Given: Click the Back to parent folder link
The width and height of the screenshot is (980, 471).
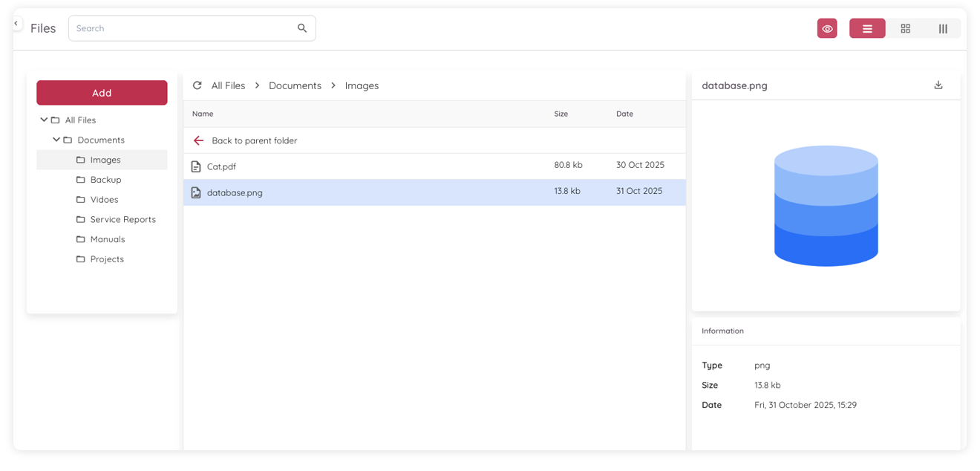Looking at the screenshot, I should [254, 140].
